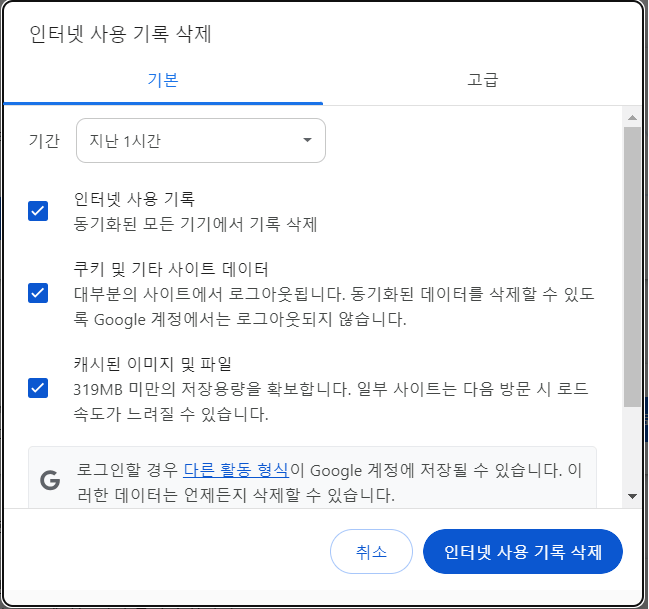Click the description starting 319MB 미만의 저장용량

331,402
